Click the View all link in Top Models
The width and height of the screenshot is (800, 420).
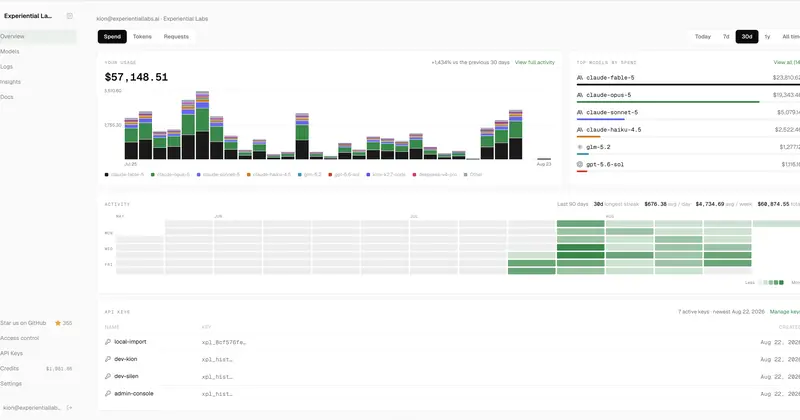pyautogui.click(x=787, y=62)
